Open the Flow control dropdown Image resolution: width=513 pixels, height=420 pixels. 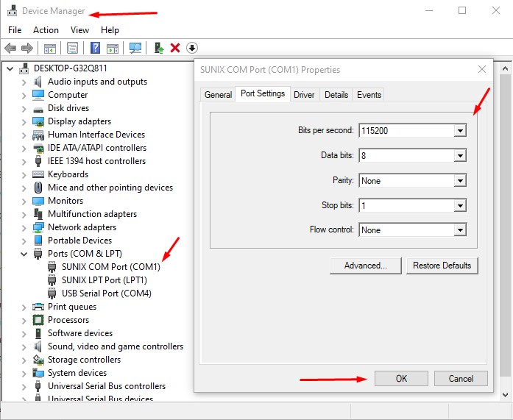tap(460, 230)
